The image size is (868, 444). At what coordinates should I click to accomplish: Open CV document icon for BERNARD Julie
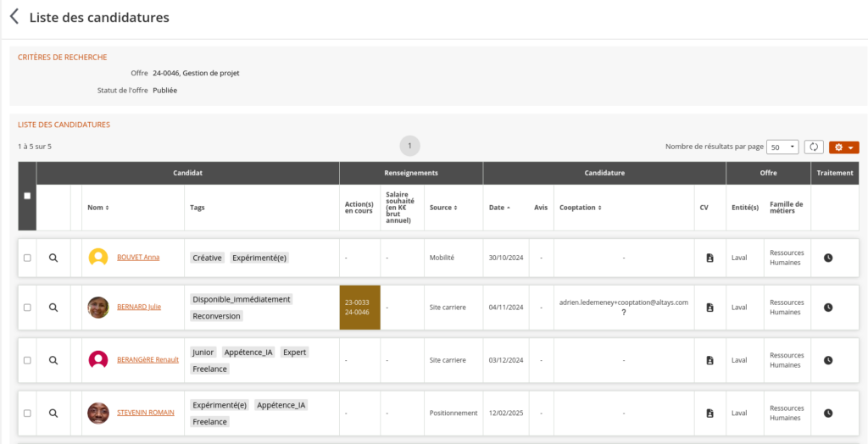click(710, 308)
